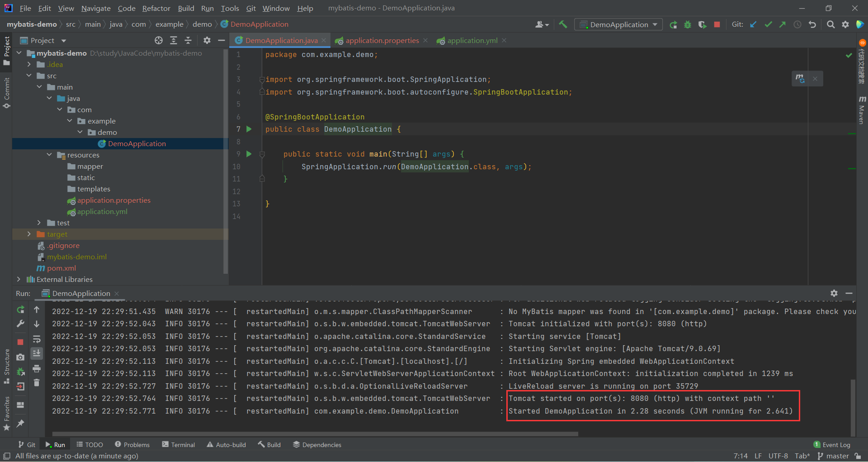The image size is (868, 462).
Task: Open the Event Log
Action: click(x=832, y=445)
